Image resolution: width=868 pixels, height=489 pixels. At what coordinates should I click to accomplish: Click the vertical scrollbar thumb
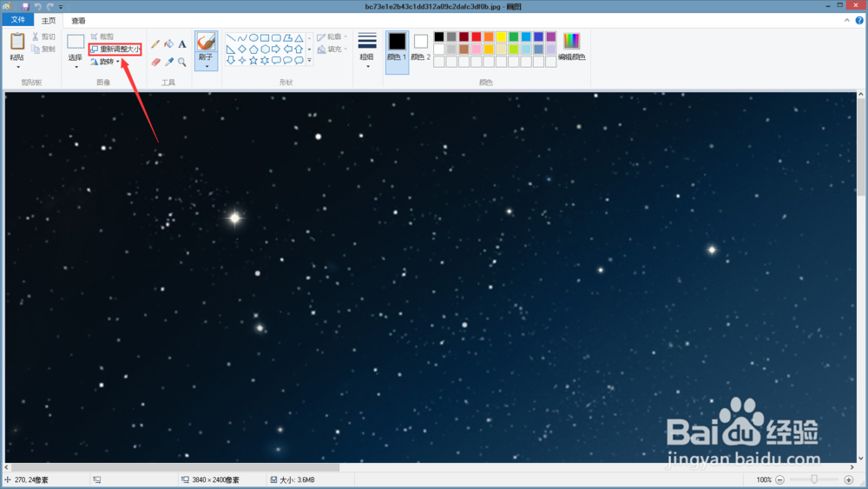(x=861, y=147)
